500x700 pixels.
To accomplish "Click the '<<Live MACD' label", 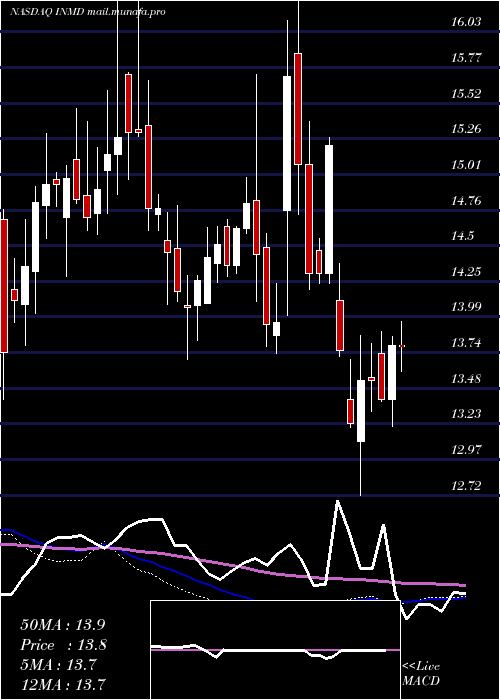I will [421, 674].
